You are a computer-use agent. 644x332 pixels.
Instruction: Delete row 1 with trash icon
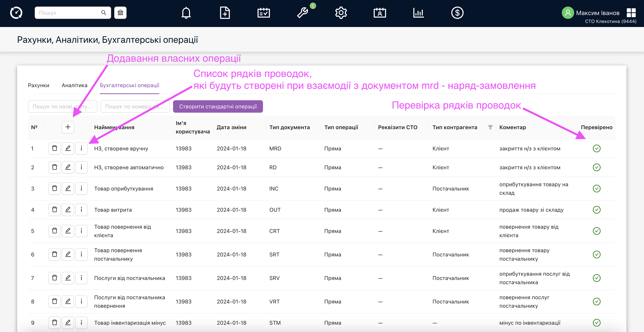tap(54, 148)
